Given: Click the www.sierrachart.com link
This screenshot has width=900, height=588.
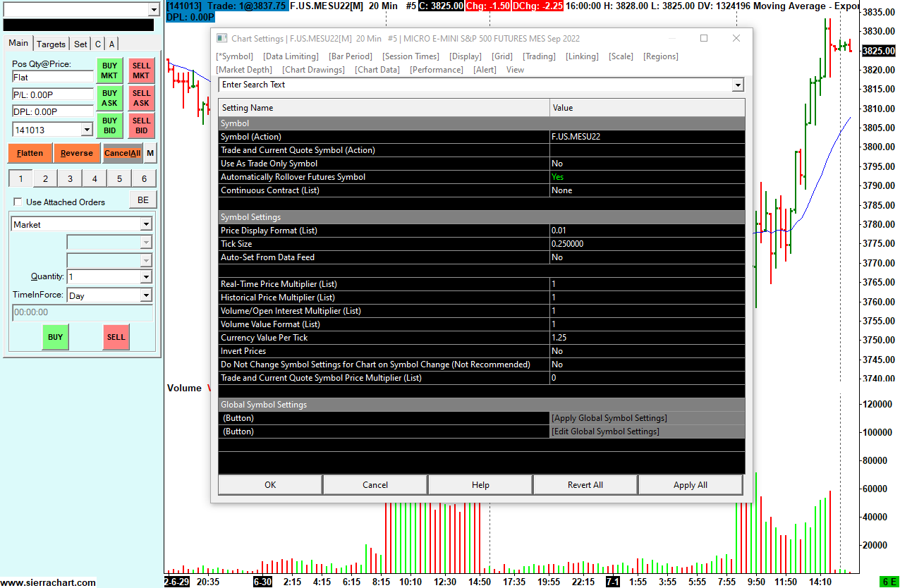Looking at the screenshot, I should 48,582.
